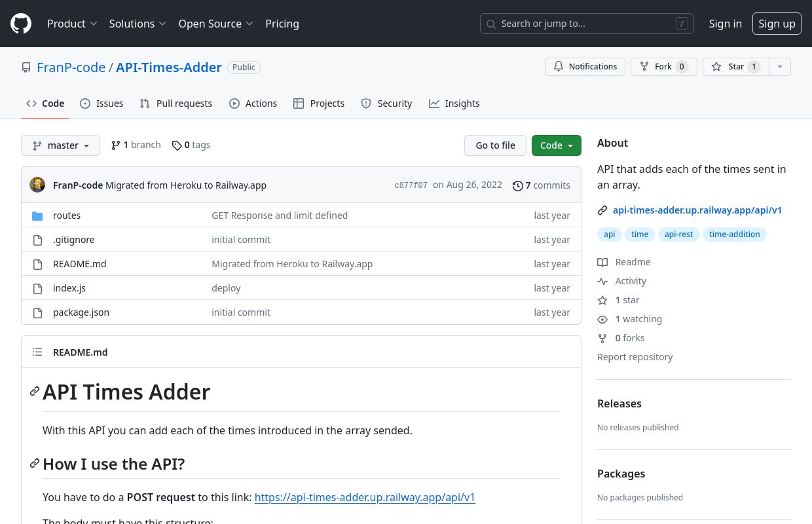This screenshot has width=812, height=524.
Task: Click the API Times Adder heading anchor icon
Action: (x=35, y=392)
